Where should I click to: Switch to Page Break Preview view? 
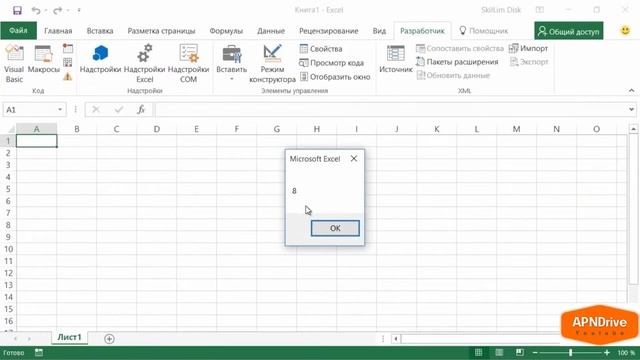519,352
